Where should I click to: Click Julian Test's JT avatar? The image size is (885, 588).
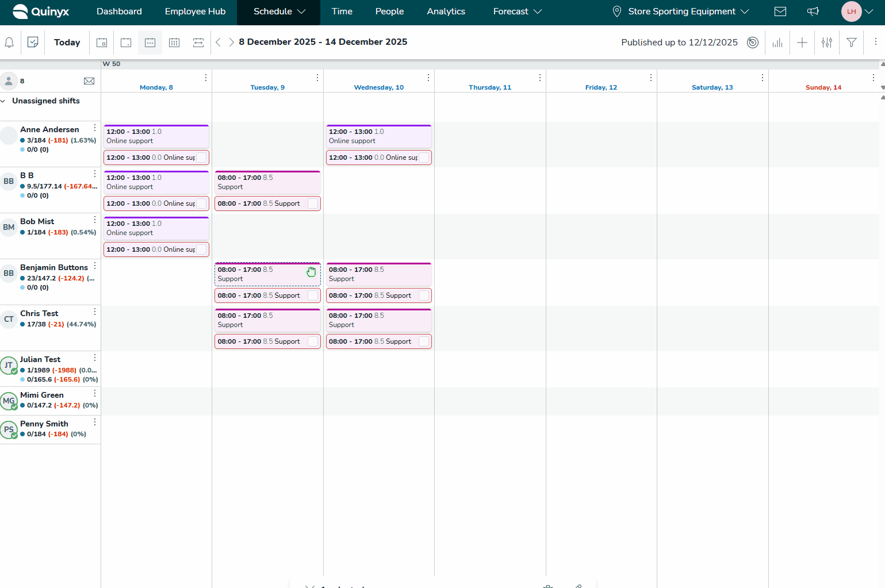[x=9, y=365]
